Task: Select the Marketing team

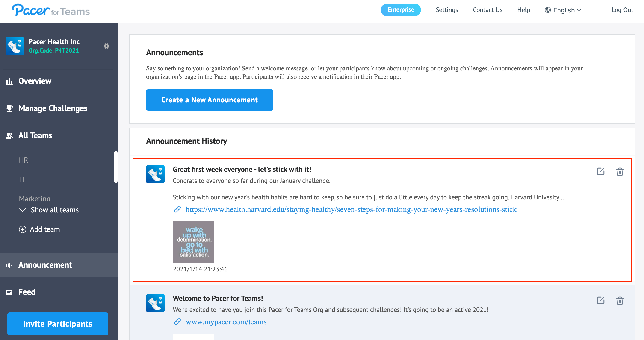Action: [35, 199]
